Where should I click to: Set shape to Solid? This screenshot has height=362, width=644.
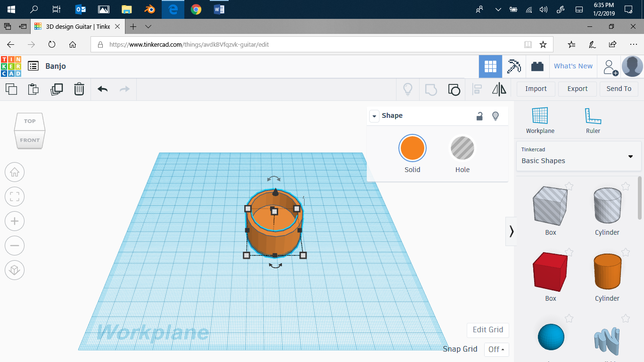412,154
